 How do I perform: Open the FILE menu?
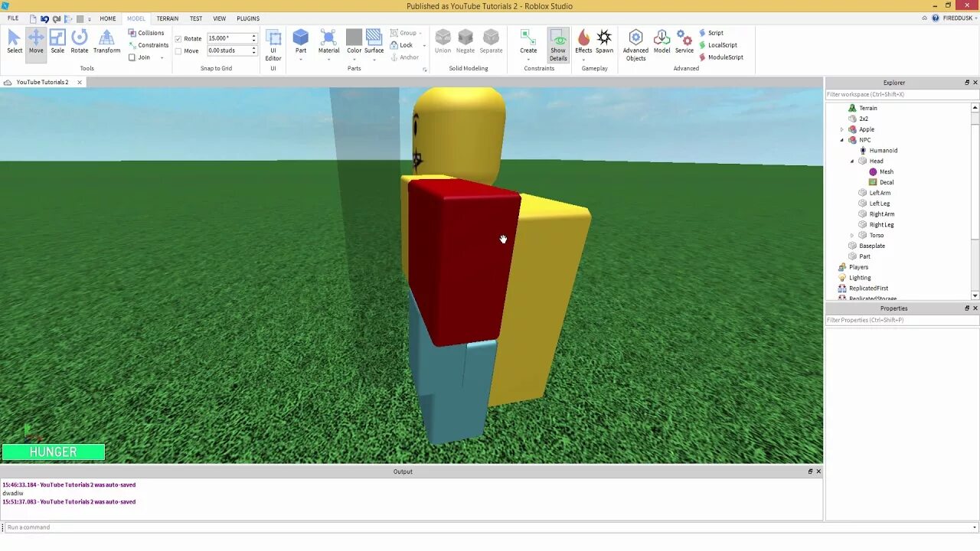(x=13, y=18)
